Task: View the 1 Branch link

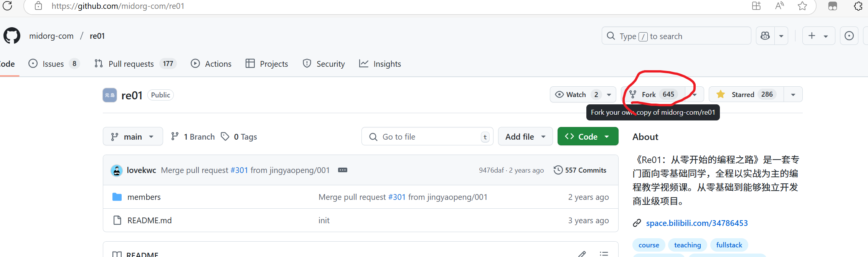Action: 193,137
